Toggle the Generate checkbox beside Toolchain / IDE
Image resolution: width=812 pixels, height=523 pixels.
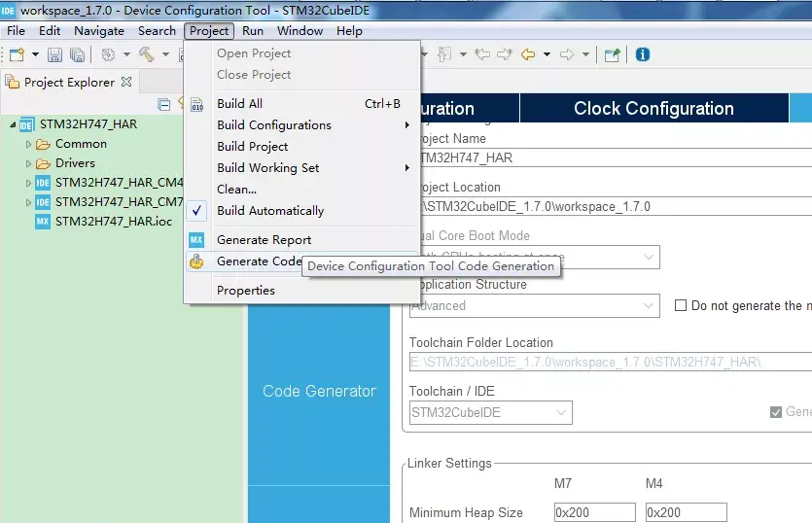(776, 412)
